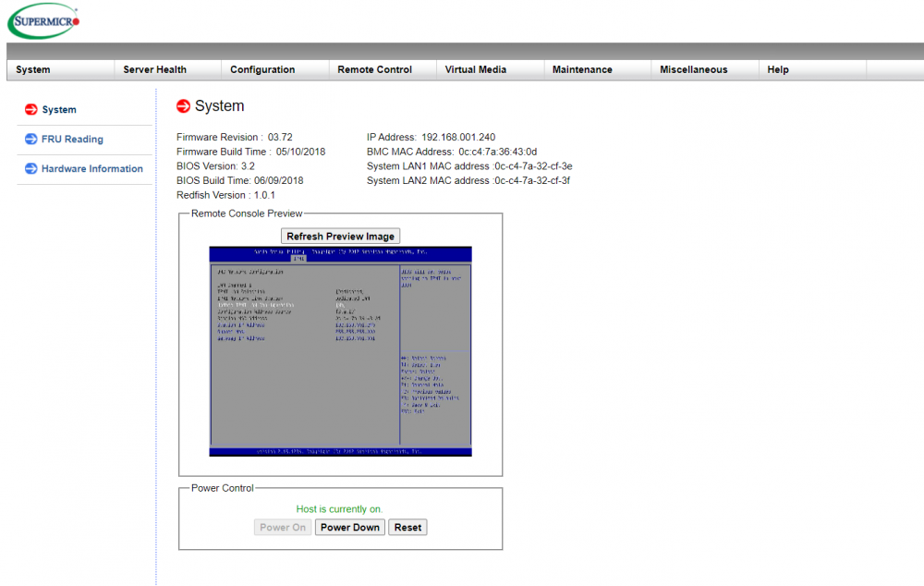924x586 pixels.
Task: Click the BIOS Version 3.2 text
Action: 215,166
